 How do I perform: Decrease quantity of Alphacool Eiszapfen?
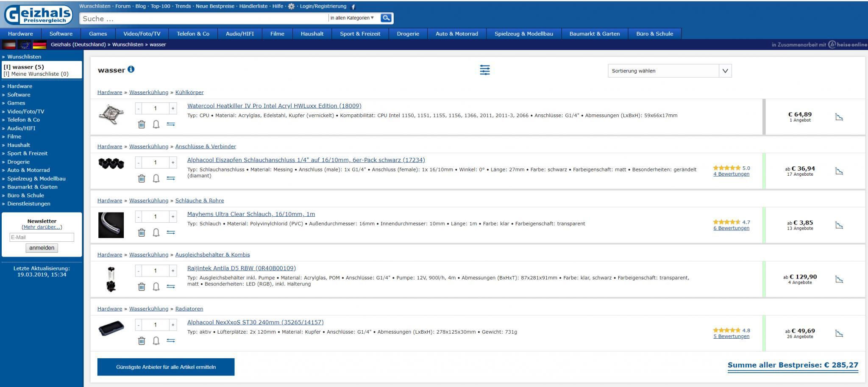pyautogui.click(x=139, y=163)
